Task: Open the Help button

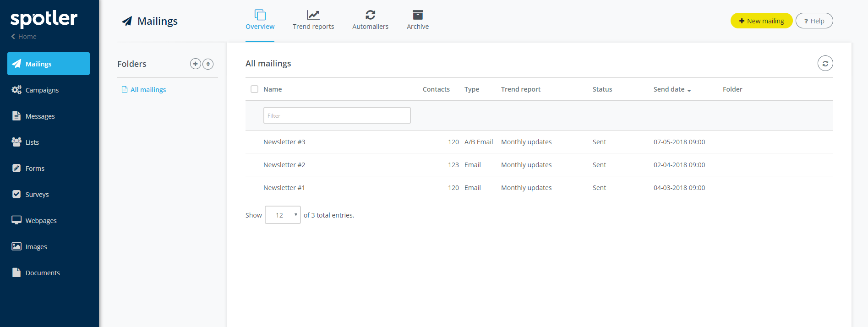Action: point(814,21)
